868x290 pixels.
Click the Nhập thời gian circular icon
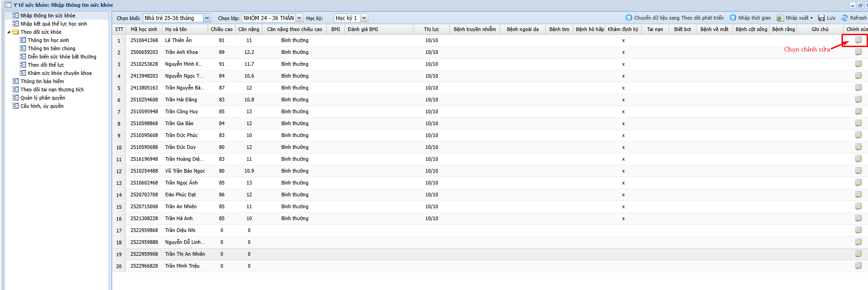pos(733,18)
